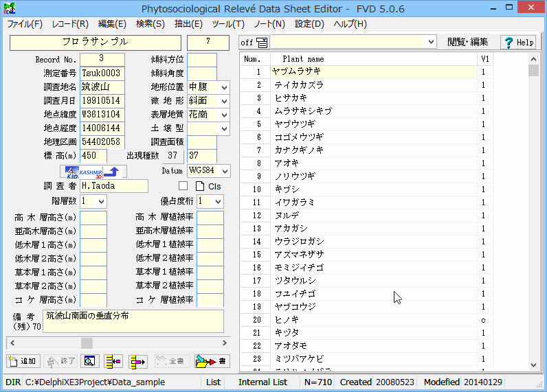The image size is (547, 392).
Task: Click the Kashmir 3D import arrow button
Action: pos(93,172)
